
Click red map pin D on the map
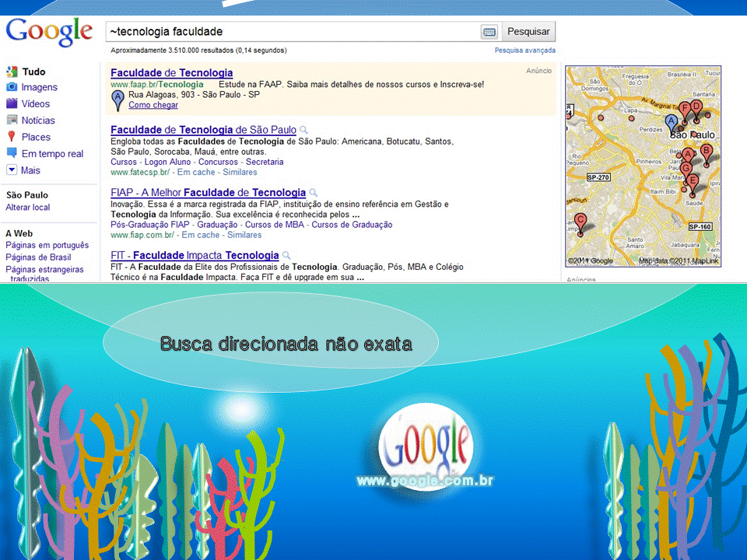click(696, 110)
